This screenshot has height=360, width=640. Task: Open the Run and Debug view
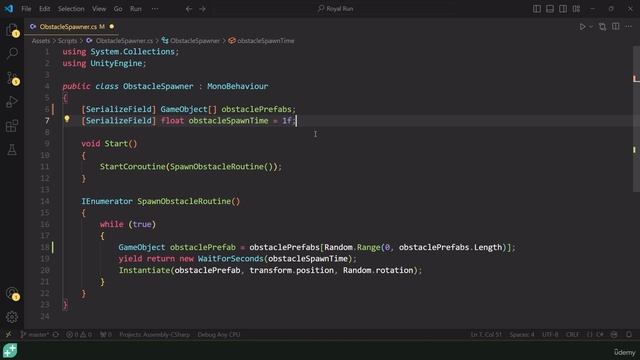tap(12, 102)
